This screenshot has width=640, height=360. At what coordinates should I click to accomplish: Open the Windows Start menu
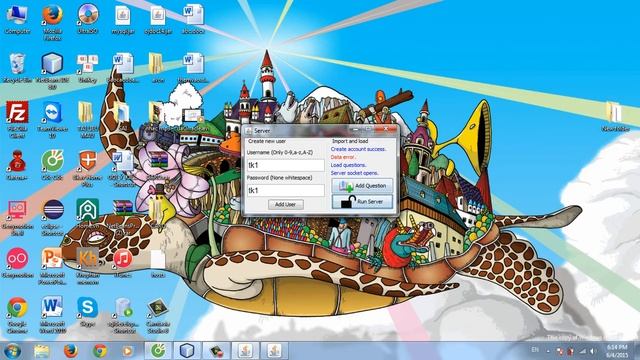12,351
